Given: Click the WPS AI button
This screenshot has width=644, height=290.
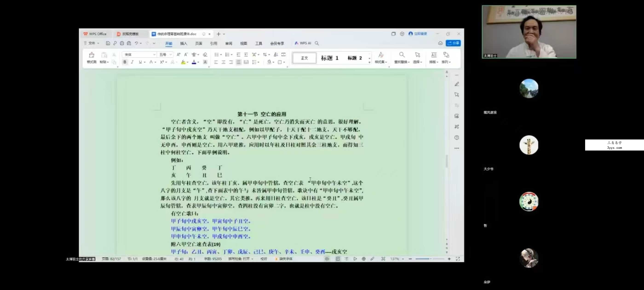Looking at the screenshot, I should 303,43.
